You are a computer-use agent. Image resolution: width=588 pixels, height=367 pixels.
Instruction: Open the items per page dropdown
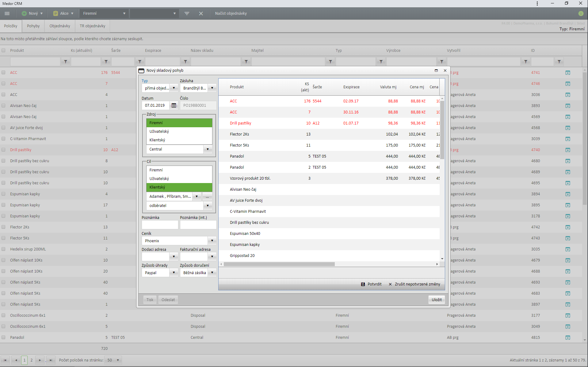[x=118, y=360]
